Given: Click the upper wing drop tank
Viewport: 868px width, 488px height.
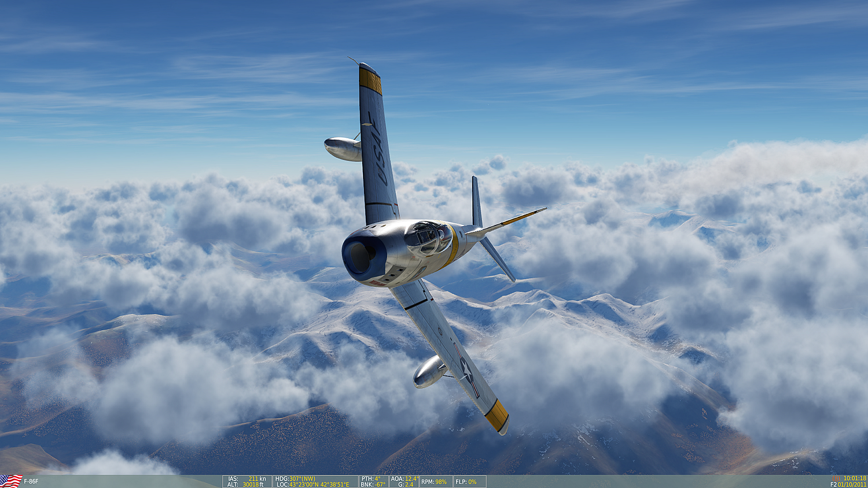Looking at the screenshot, I should pos(343,149).
